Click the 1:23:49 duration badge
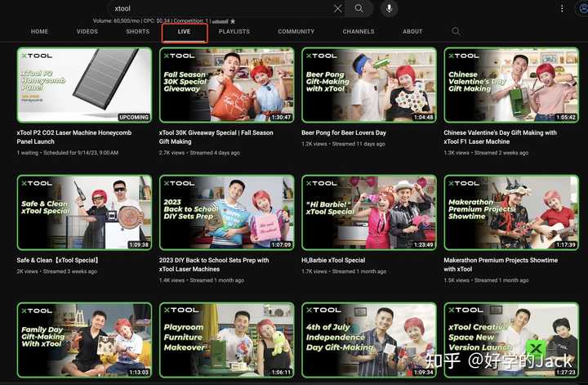This screenshot has width=588, height=385. click(423, 244)
